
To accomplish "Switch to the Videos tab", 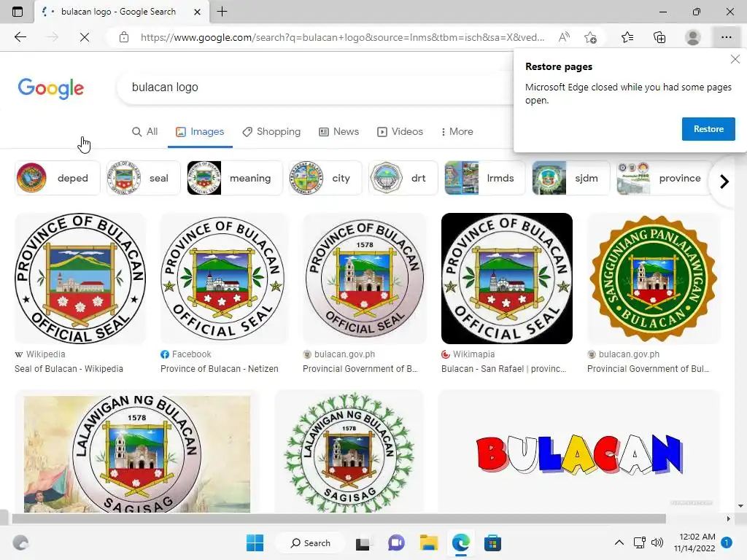I will pyautogui.click(x=400, y=131).
